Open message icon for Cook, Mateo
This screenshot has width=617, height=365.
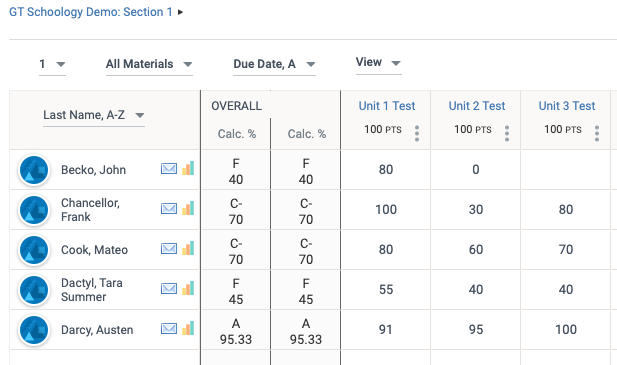(x=169, y=249)
